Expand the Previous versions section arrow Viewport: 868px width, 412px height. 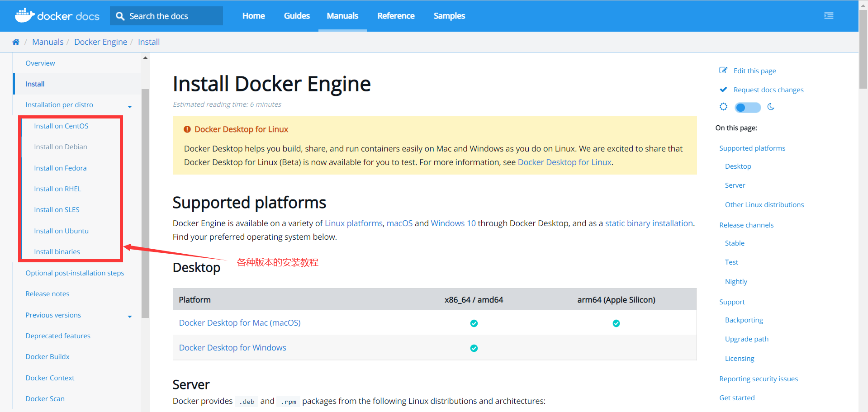pyautogui.click(x=130, y=317)
